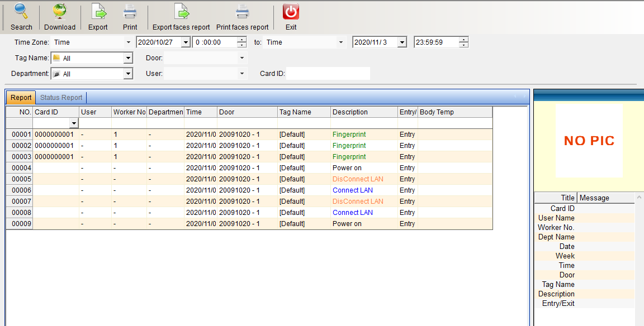Expand the User dropdown list
The height and width of the screenshot is (326, 644).
pyautogui.click(x=242, y=73)
